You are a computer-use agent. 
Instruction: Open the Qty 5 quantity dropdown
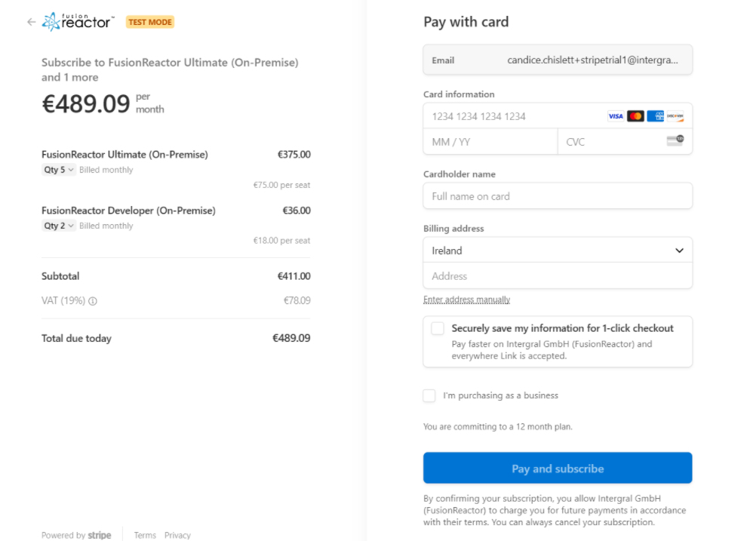pyautogui.click(x=58, y=170)
